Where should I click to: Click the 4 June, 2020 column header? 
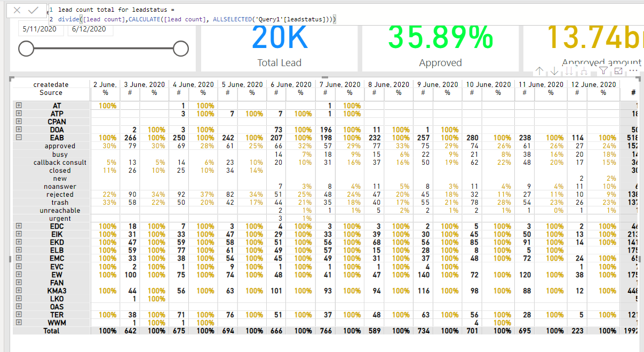click(194, 84)
